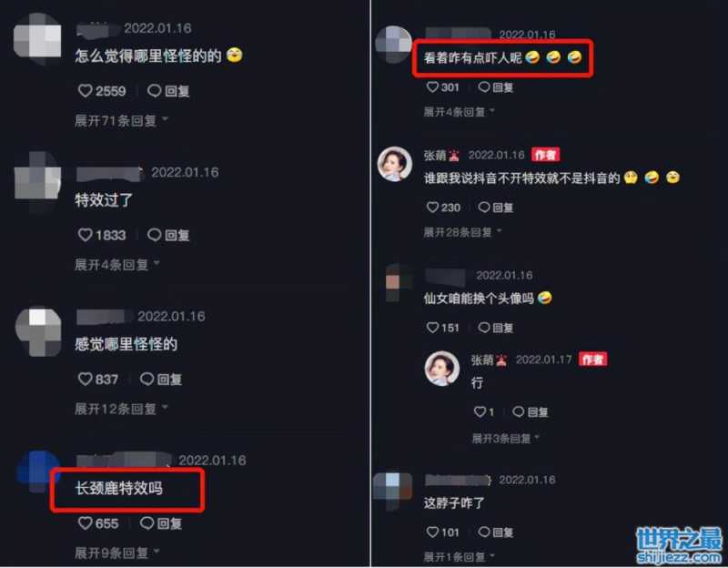Expand 4 replies under "特效过了"
The width and height of the screenshot is (728, 568).
(117, 265)
